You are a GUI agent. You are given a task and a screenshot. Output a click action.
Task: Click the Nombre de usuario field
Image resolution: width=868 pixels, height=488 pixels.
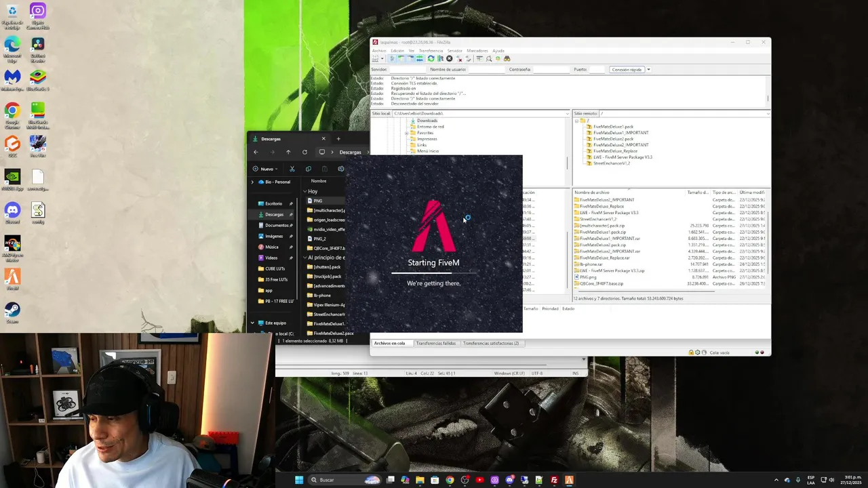(486, 69)
